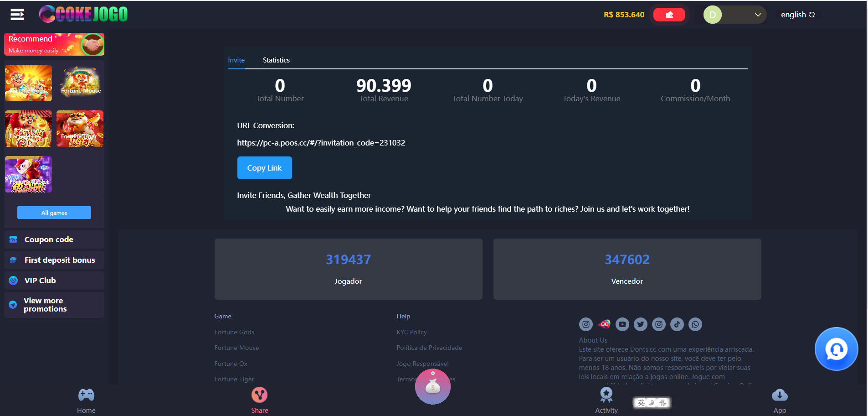Click the Twitter social icon
Screen dimensions: 868x416
click(x=640, y=324)
